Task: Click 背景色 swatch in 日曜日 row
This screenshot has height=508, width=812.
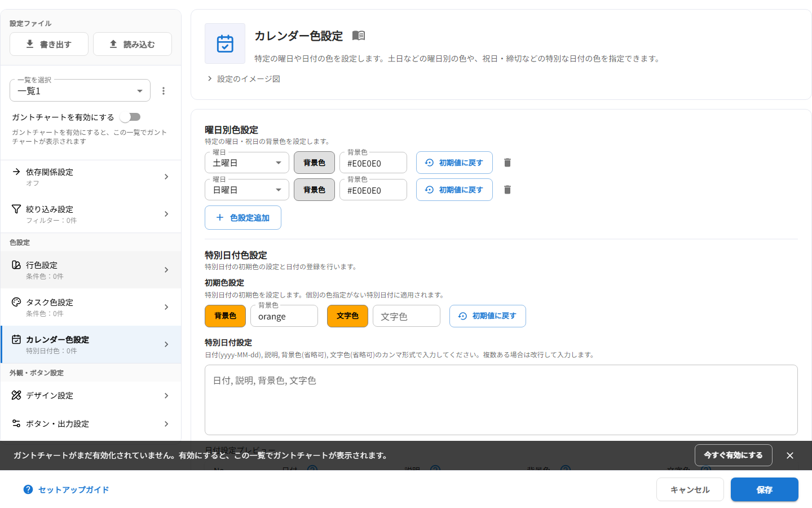Action: point(314,190)
